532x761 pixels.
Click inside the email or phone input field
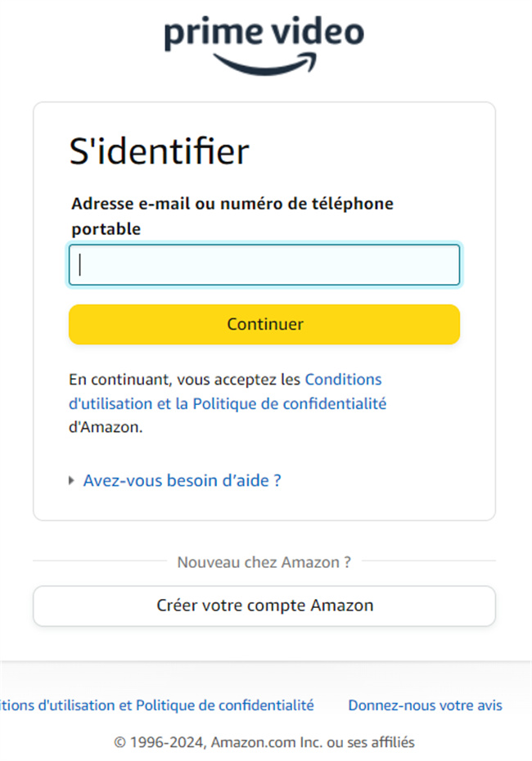point(264,264)
